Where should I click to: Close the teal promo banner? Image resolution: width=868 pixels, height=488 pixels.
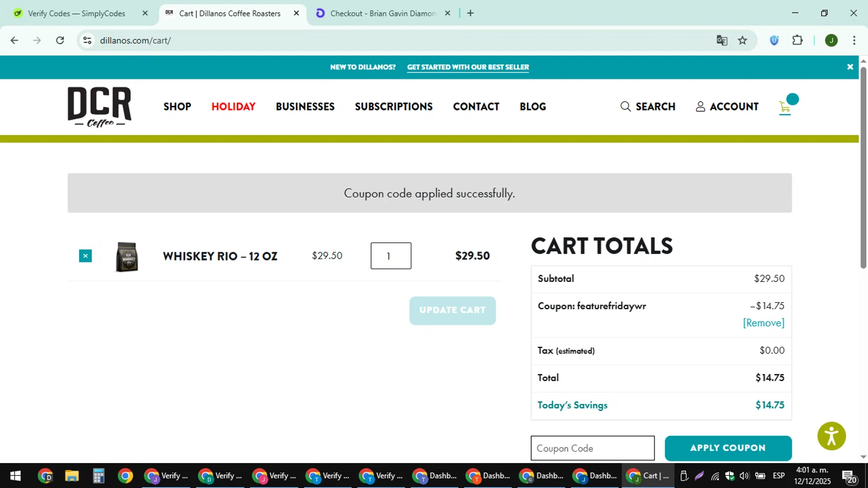tap(850, 67)
